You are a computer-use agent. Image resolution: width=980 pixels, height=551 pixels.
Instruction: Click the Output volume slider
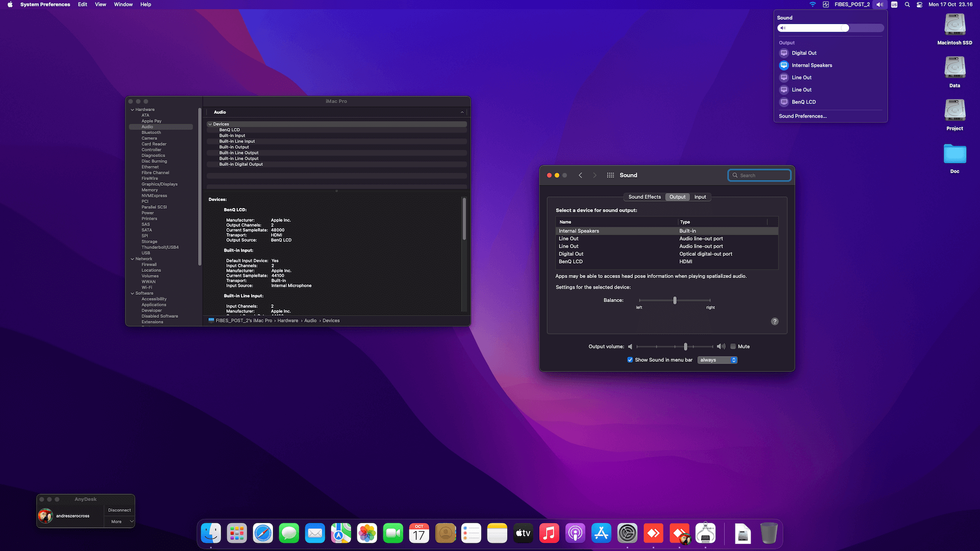coord(675,346)
